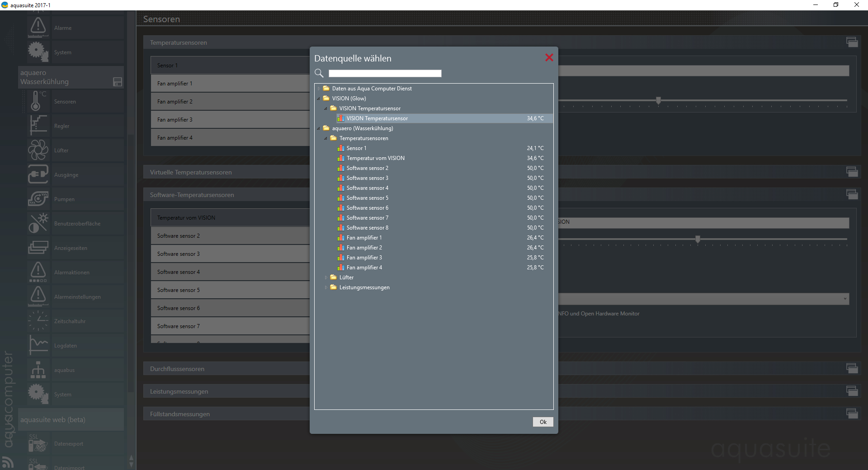Screen dimensions: 868x470
Task: Click window icon of Temperatursensoren section
Action: tap(852, 42)
